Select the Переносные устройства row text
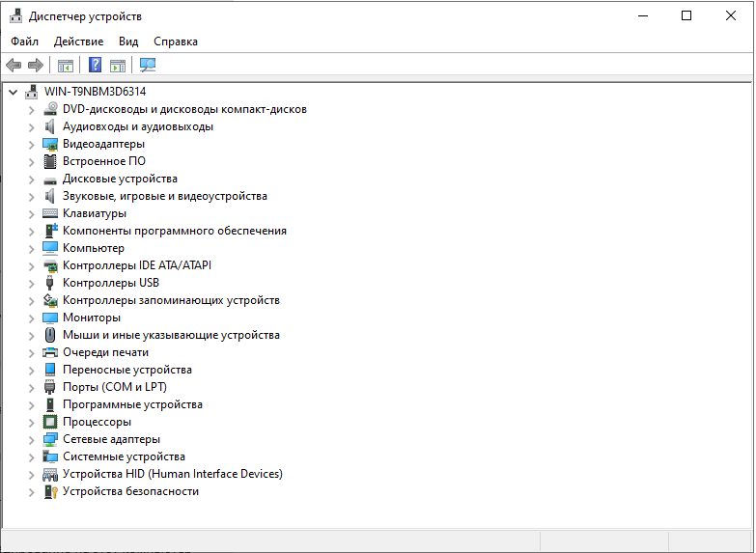Viewport: 756px width, 553px height. [x=127, y=370]
